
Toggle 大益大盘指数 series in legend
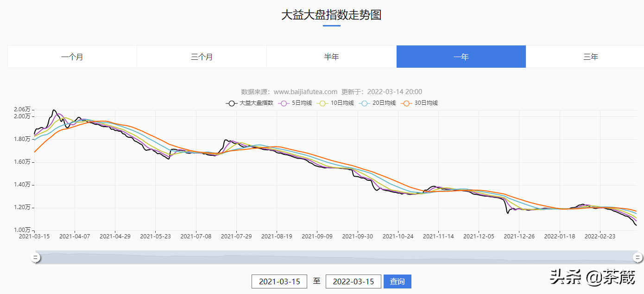pyautogui.click(x=249, y=103)
